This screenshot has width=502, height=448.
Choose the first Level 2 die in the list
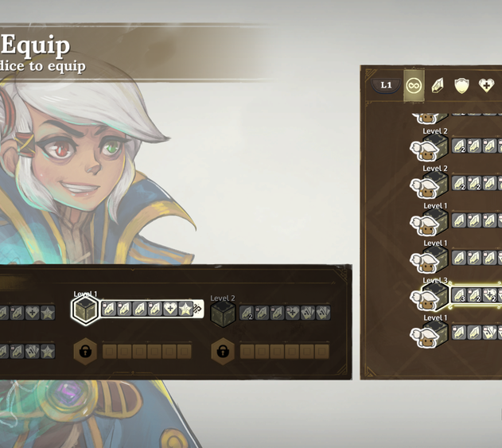[x=430, y=148]
